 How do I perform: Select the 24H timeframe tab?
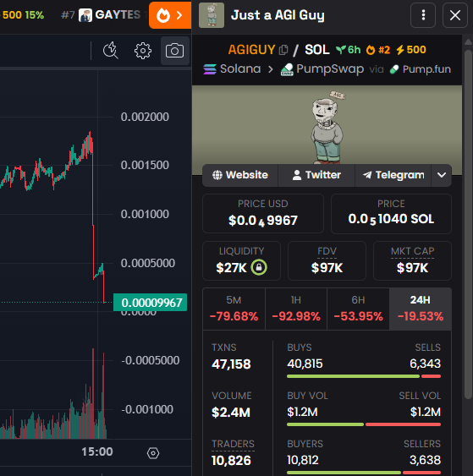(x=421, y=309)
